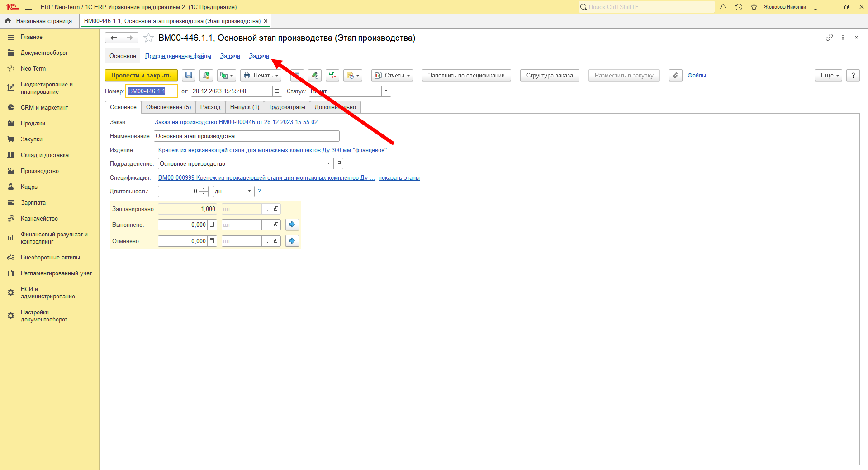Click the global search field
The width and height of the screenshot is (868, 470).
point(647,7)
